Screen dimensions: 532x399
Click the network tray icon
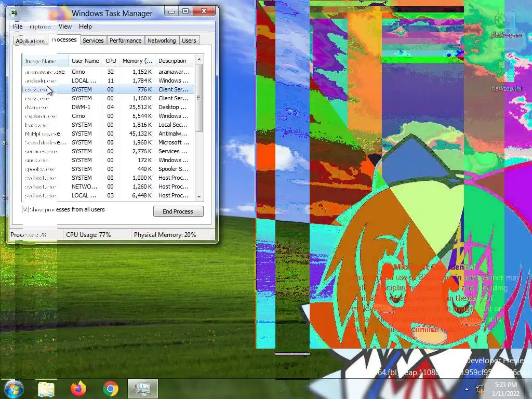[x=480, y=389]
